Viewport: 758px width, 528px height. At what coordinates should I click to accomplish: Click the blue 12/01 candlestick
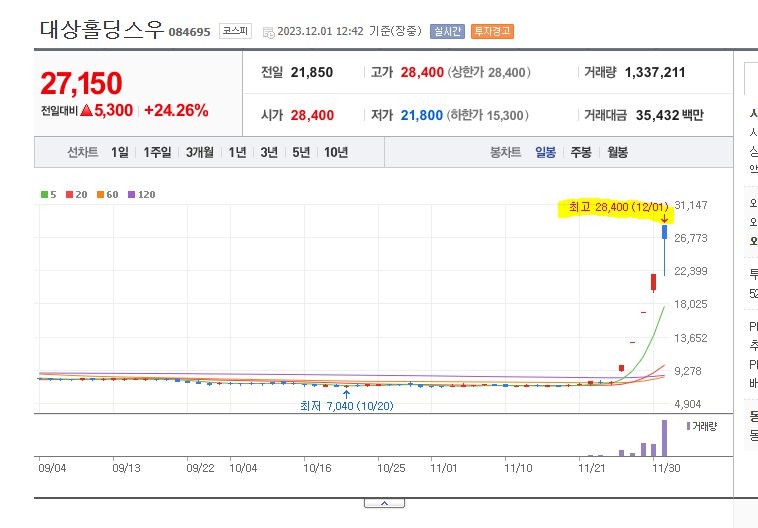click(665, 232)
